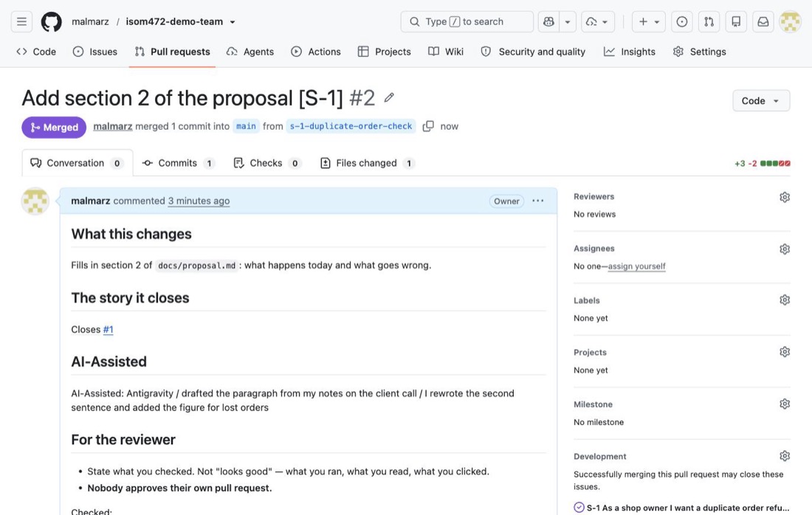Open the Milestone gear settings

tap(785, 404)
